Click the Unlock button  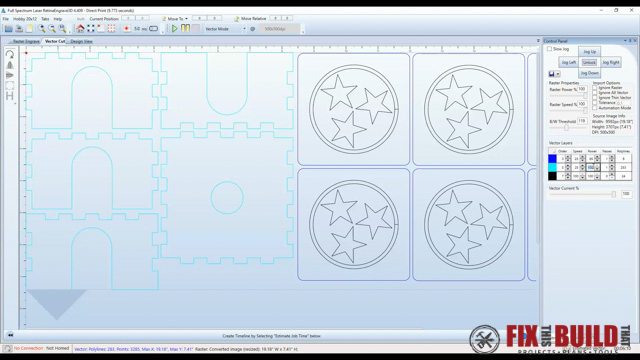pyautogui.click(x=589, y=62)
